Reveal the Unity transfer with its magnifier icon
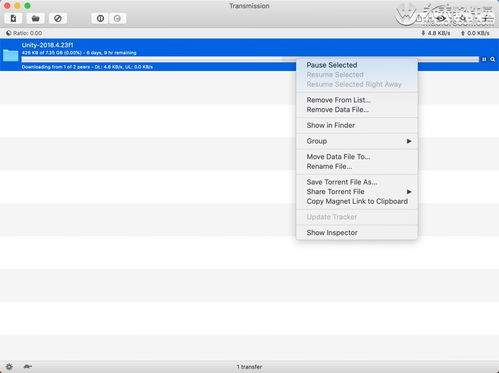The image size is (499, 373). [x=493, y=59]
